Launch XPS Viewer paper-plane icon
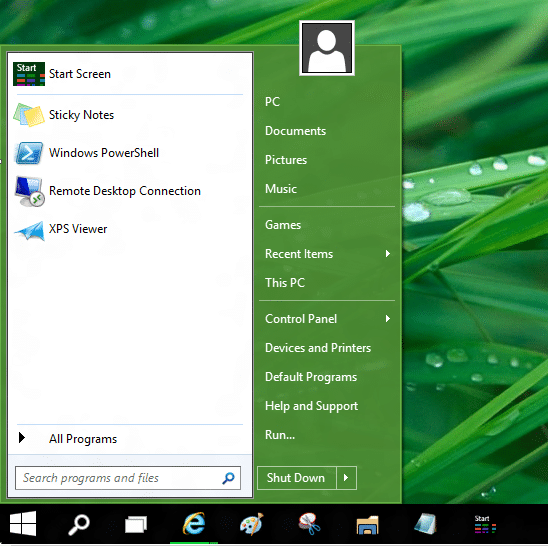This screenshot has width=548, height=546. pyautogui.click(x=29, y=230)
